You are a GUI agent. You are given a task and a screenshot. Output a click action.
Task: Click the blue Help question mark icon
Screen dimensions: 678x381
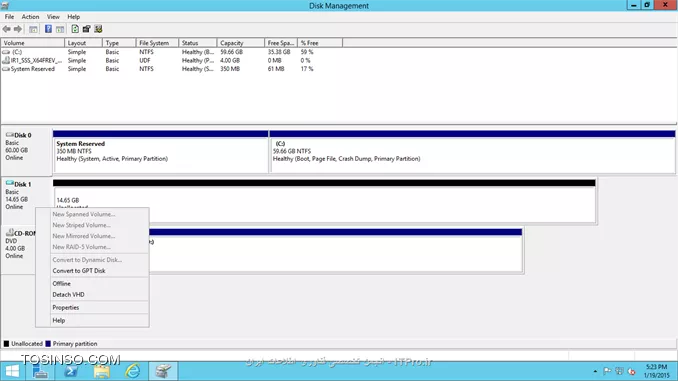pyautogui.click(x=48, y=29)
